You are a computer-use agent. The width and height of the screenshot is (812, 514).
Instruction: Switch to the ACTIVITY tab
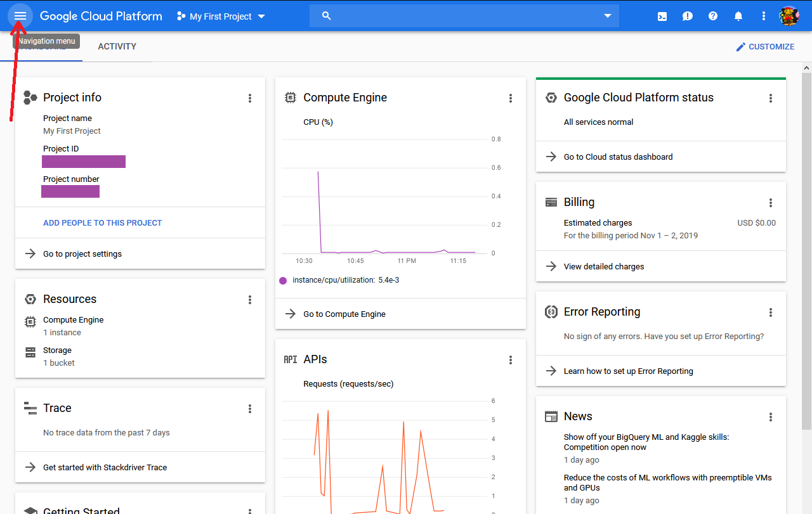[117, 46]
